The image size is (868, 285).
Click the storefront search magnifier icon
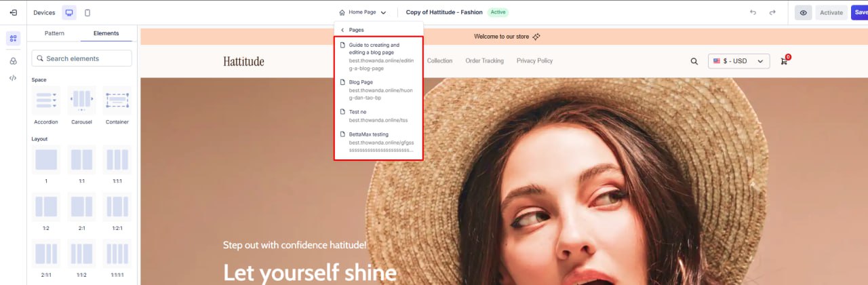coord(694,61)
